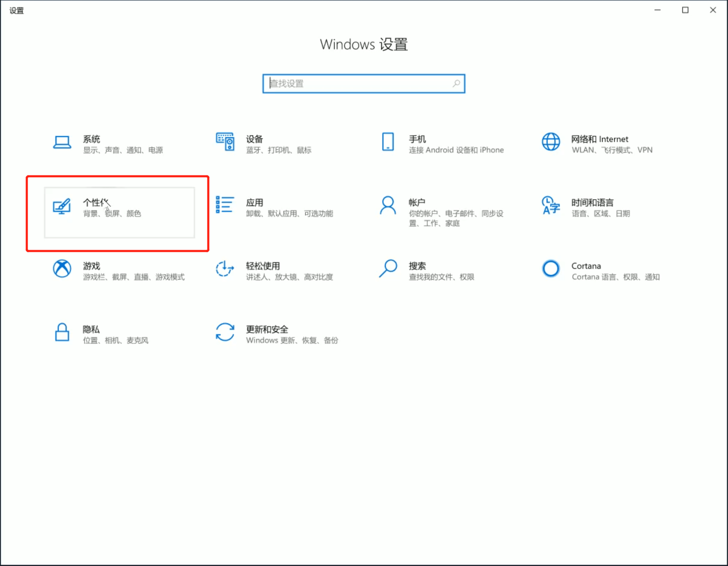This screenshot has width=728, height=566.
Task: Open the 更新和安全 refresh arrows icon
Action: coord(225,332)
